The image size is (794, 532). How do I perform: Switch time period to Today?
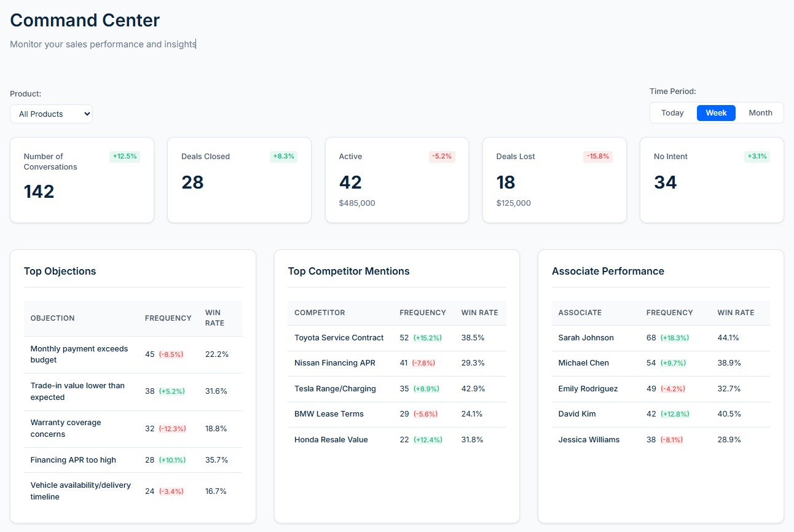(x=672, y=112)
